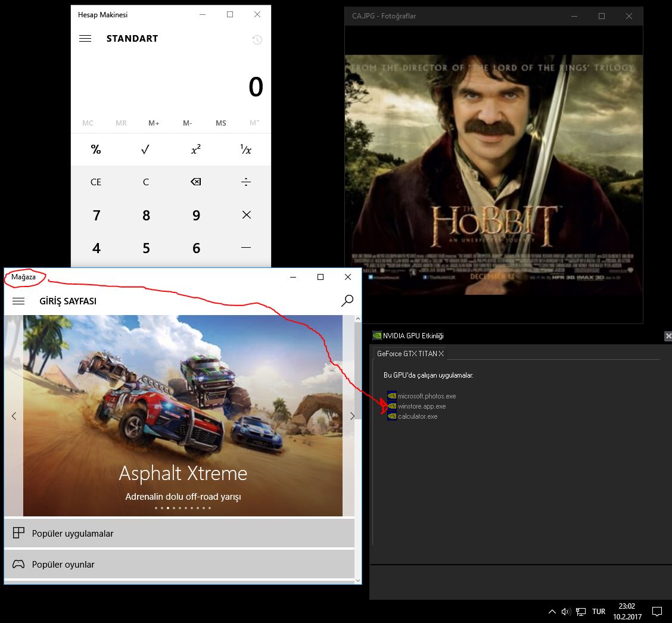
Task: Click the minus operator key
Action: point(246,248)
